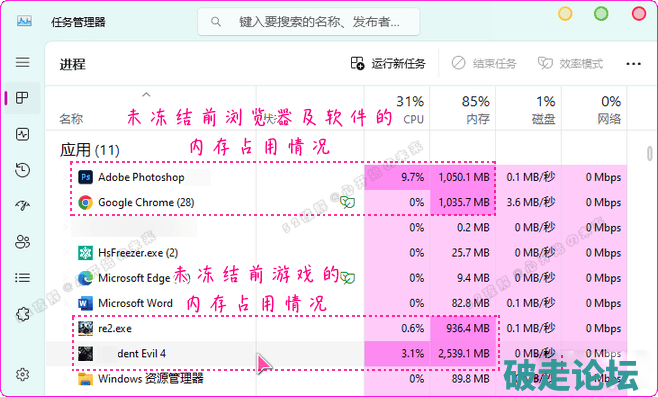658x397 pixels.
Task: Expand the Adobe Photoshop process row
Action: coord(65,177)
